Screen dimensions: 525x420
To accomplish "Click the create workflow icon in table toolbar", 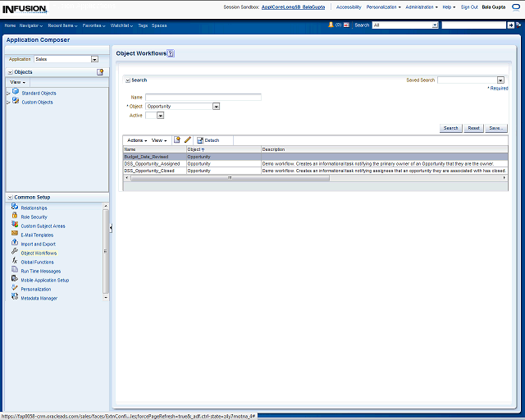I will click(177, 140).
